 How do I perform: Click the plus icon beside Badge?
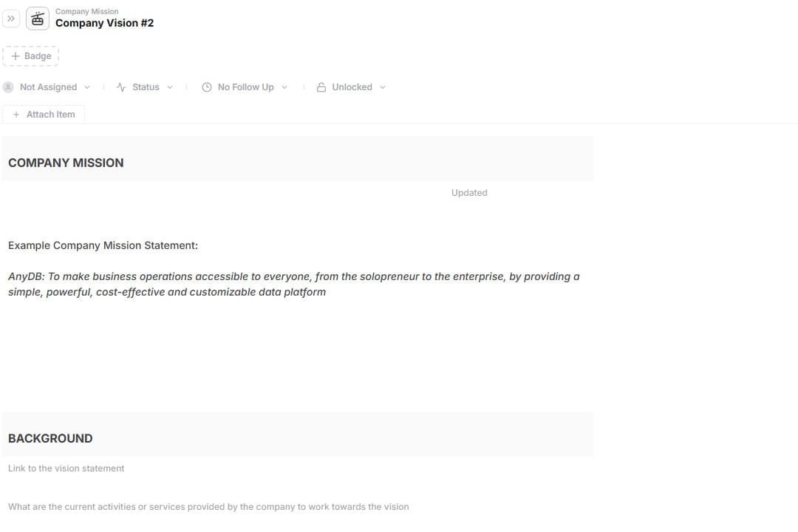coord(16,56)
